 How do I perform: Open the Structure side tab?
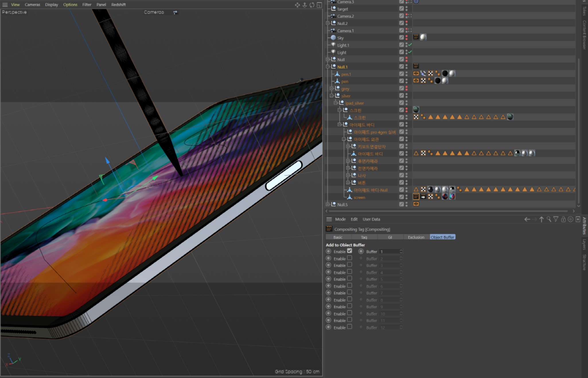tap(584, 262)
